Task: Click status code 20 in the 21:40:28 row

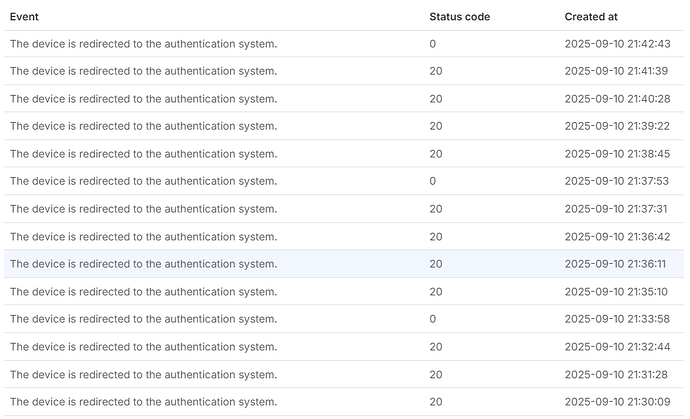Action: (x=436, y=99)
